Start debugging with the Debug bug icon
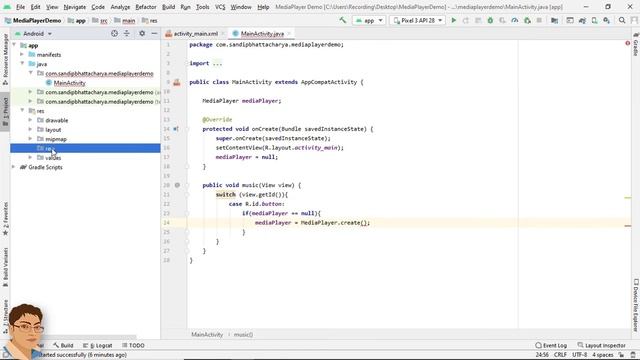The width and height of the screenshot is (640, 360). click(x=490, y=20)
